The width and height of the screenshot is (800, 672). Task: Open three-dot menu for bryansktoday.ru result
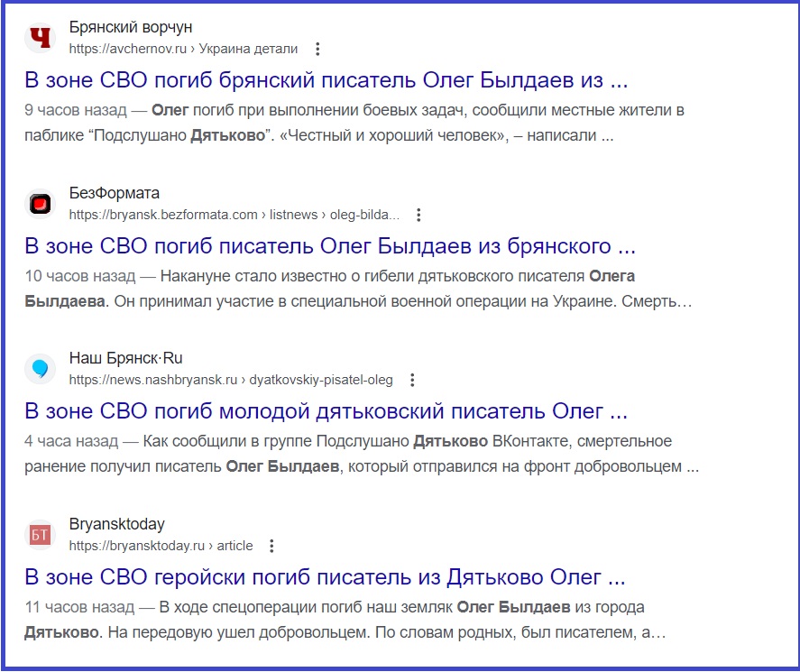coord(271,546)
